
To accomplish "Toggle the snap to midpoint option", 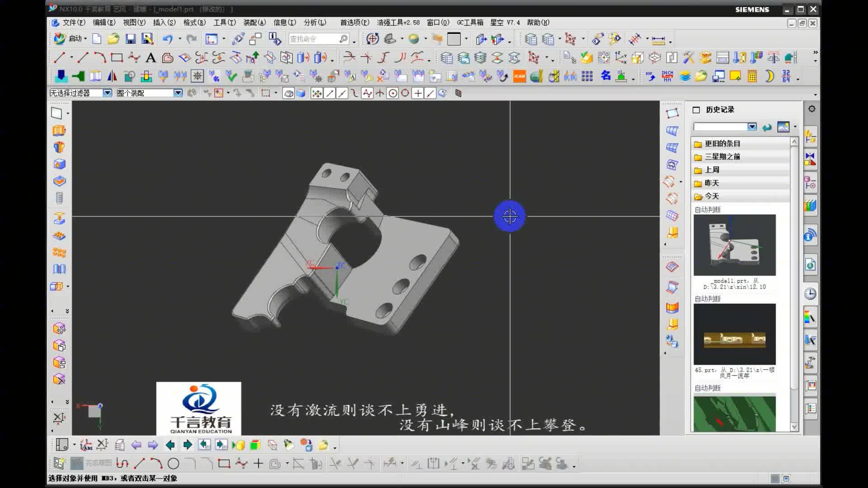I will click(x=342, y=93).
